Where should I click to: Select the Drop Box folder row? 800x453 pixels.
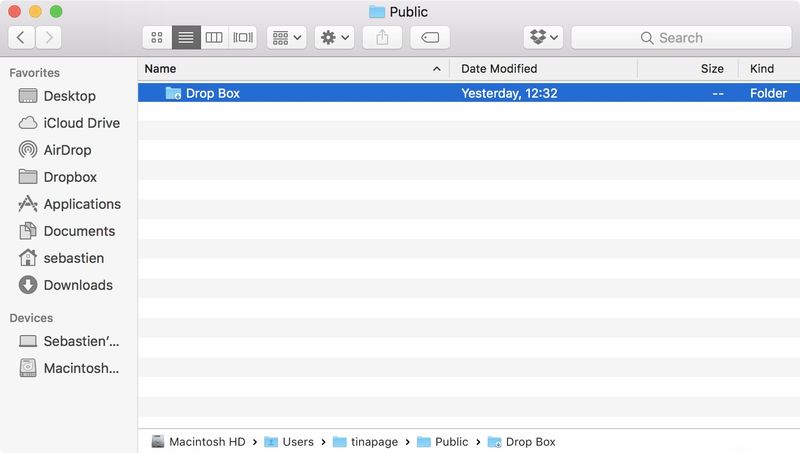(469, 93)
